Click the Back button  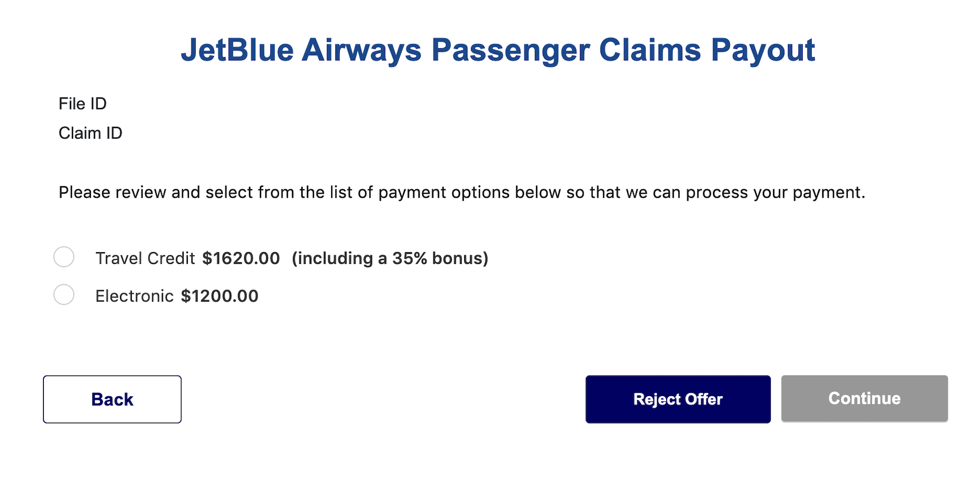tap(112, 399)
